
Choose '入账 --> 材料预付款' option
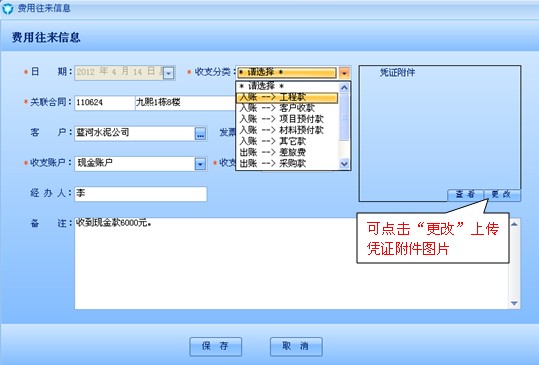pyautogui.click(x=287, y=130)
